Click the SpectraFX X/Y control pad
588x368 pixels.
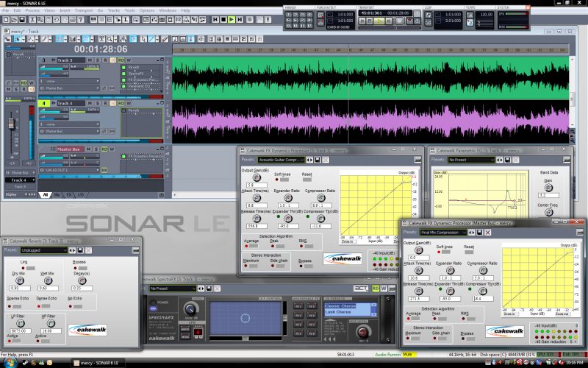[x=245, y=319]
